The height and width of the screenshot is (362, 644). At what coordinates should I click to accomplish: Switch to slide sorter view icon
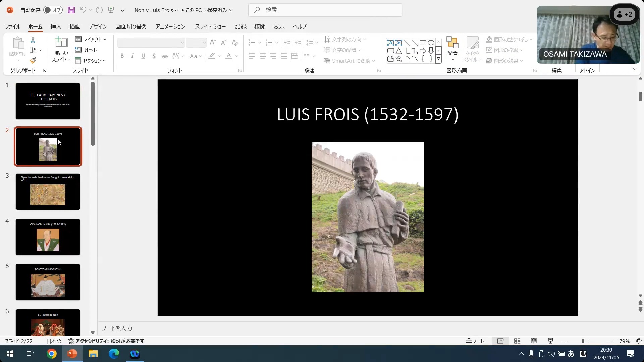(517, 341)
